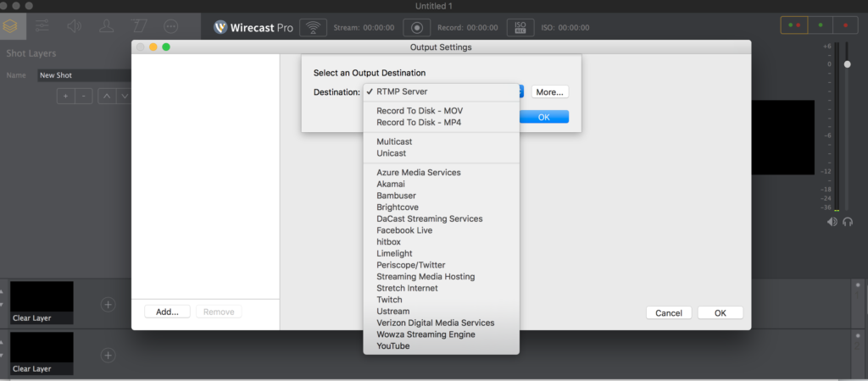Select hitbox destination
868x381 pixels.
coord(441,241)
